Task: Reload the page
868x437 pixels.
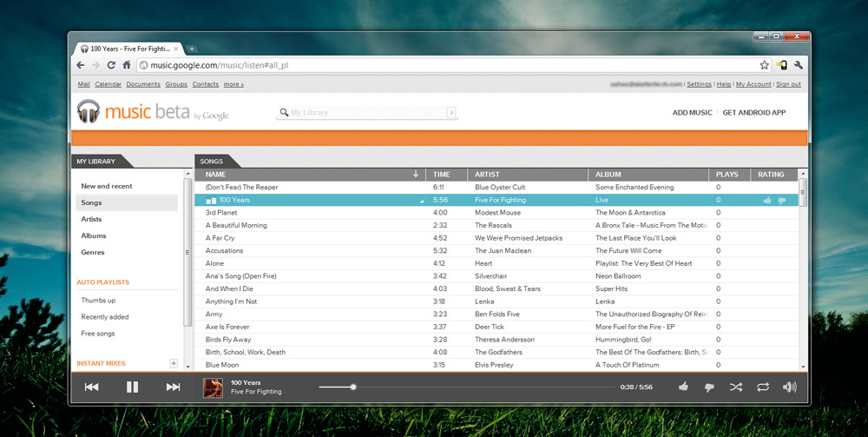Action: (111, 65)
